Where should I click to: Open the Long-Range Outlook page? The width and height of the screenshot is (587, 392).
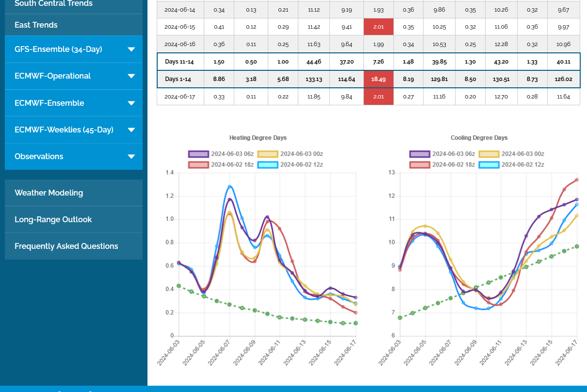(53, 219)
